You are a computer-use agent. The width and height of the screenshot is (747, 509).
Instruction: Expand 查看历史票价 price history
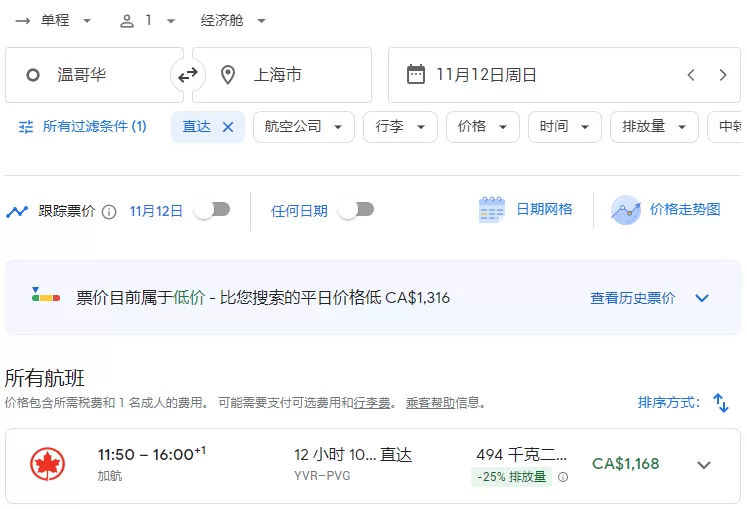(650, 298)
